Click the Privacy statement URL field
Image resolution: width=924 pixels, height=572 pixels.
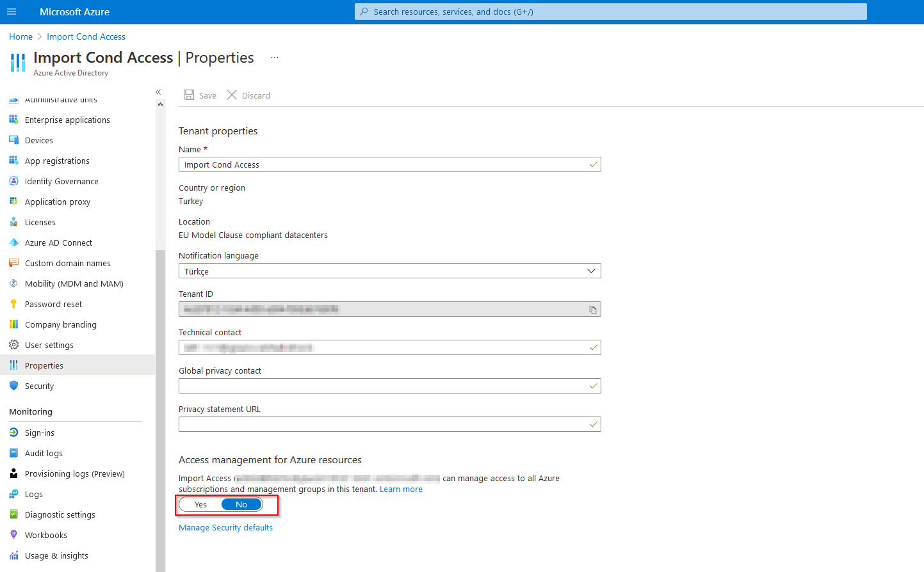(x=390, y=424)
